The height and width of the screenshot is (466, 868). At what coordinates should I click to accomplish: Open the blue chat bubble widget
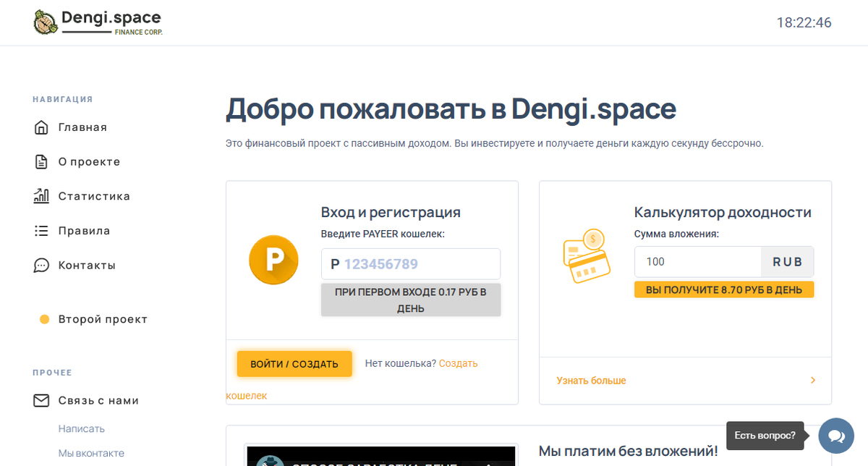pos(836,436)
